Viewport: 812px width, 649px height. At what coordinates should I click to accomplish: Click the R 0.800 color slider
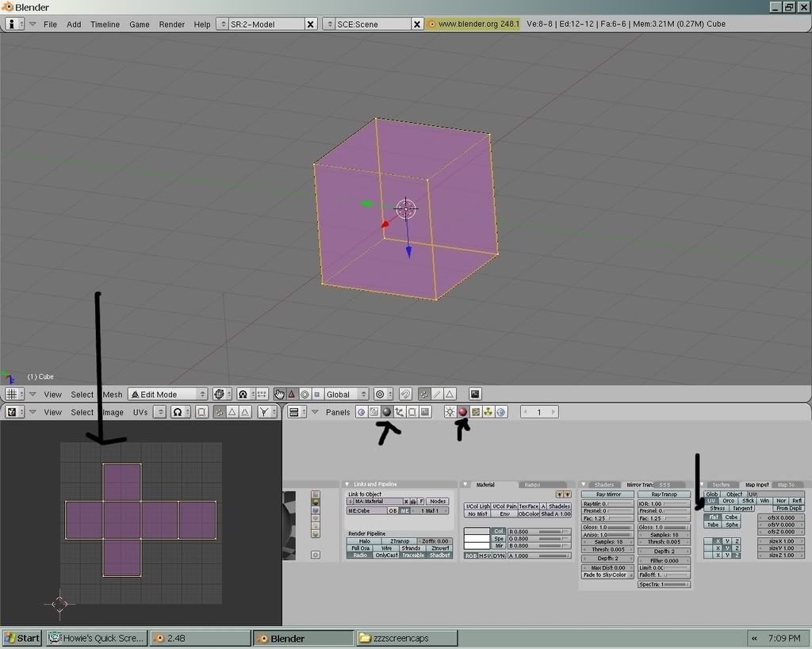(539, 531)
